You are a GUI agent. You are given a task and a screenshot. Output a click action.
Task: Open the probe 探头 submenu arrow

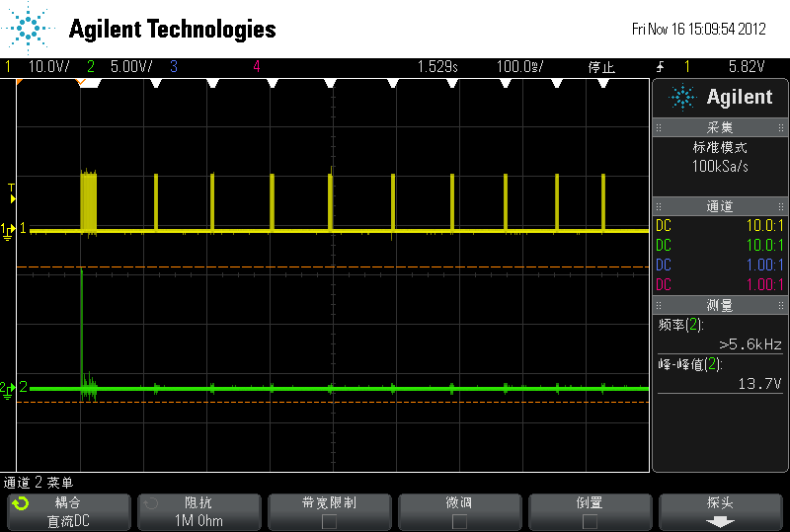(x=720, y=522)
